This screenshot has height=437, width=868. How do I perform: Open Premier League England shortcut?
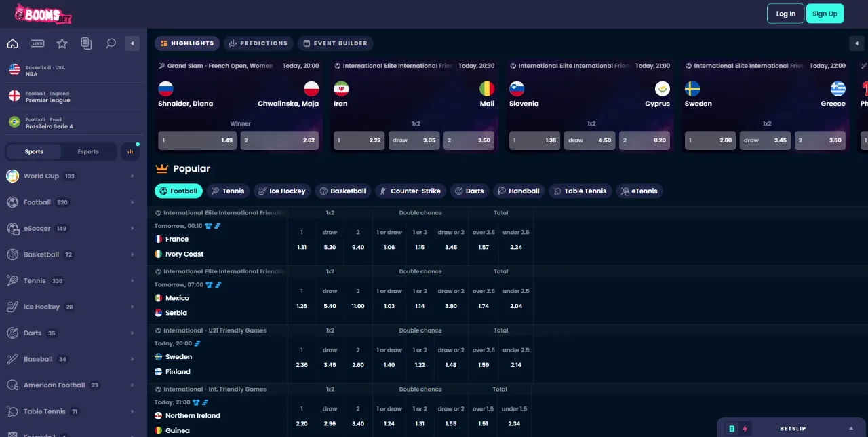(73, 97)
